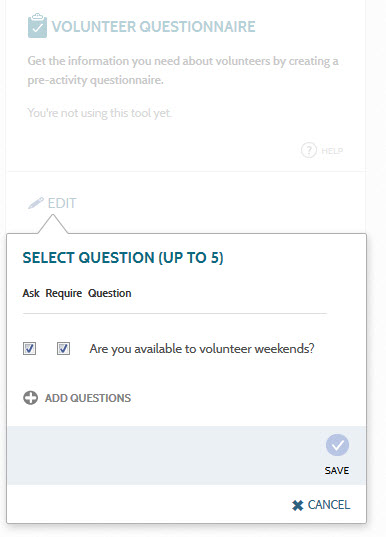
Task: Open the HELP text link
Action: click(332, 151)
